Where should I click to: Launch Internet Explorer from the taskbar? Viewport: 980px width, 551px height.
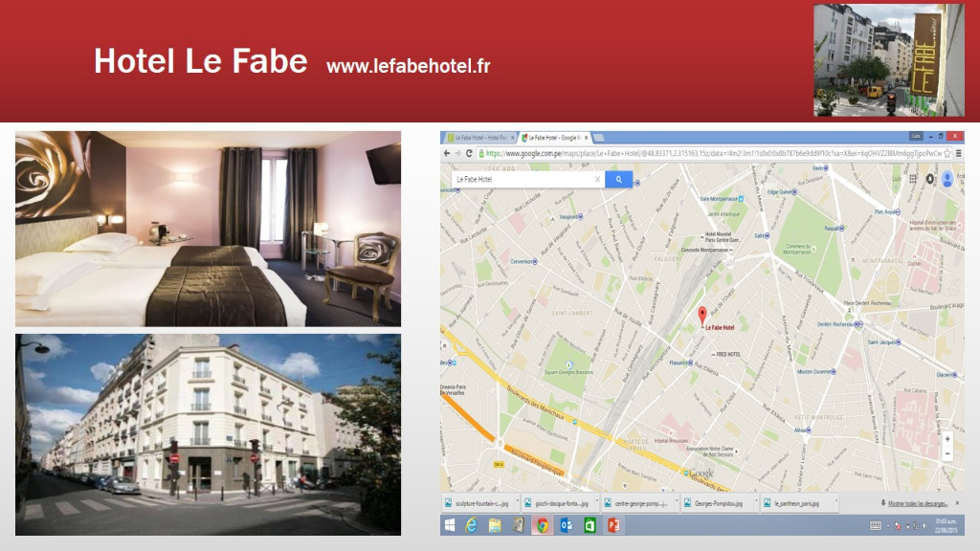(x=471, y=526)
